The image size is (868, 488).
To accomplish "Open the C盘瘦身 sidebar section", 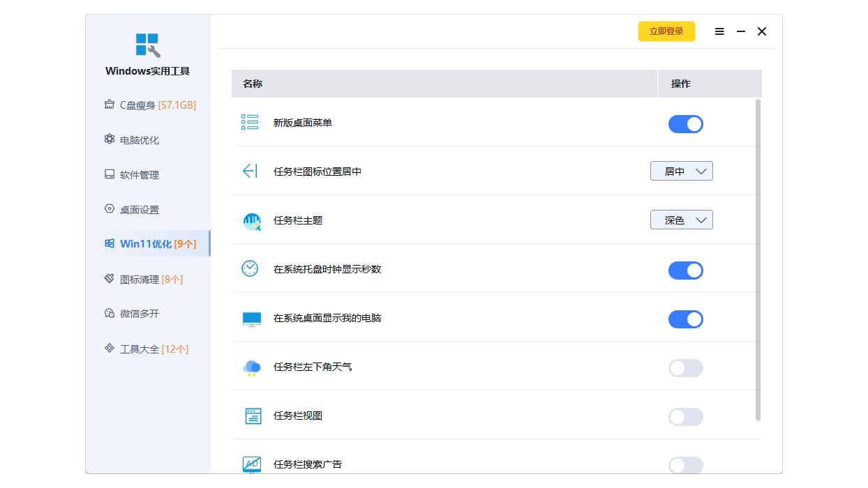I will click(150, 105).
